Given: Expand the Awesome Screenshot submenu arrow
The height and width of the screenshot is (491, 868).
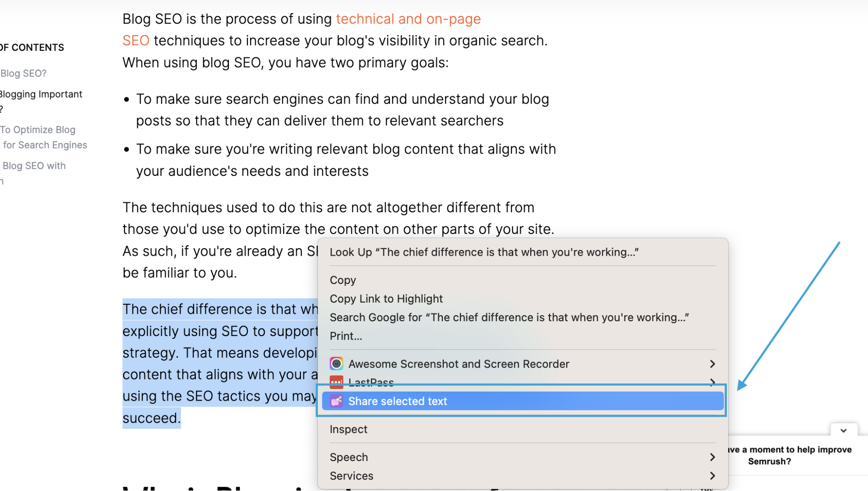Looking at the screenshot, I should coord(712,363).
